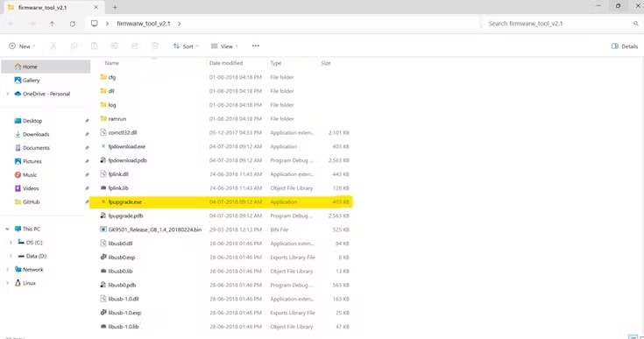
Task: Click the Copy toolbar icon
Action: click(x=74, y=46)
